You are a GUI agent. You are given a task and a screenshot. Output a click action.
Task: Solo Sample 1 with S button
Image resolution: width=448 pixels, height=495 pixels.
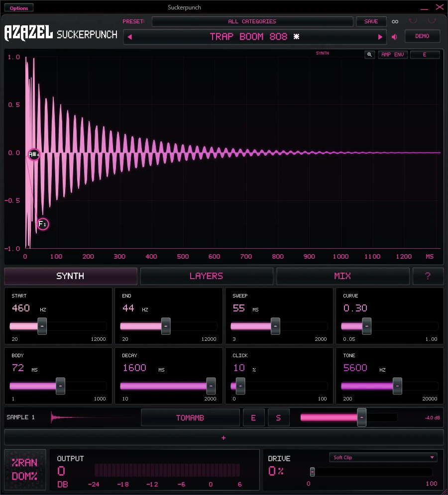coord(278,418)
